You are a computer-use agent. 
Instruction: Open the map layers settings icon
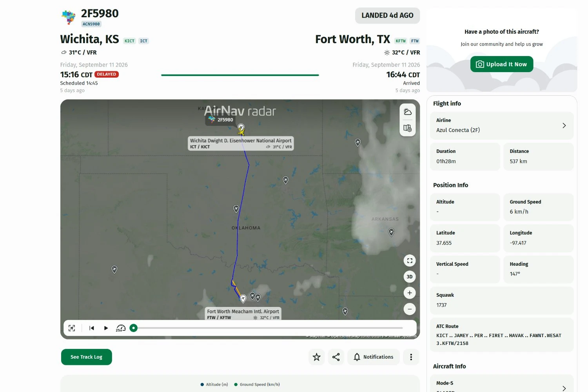[408, 128]
